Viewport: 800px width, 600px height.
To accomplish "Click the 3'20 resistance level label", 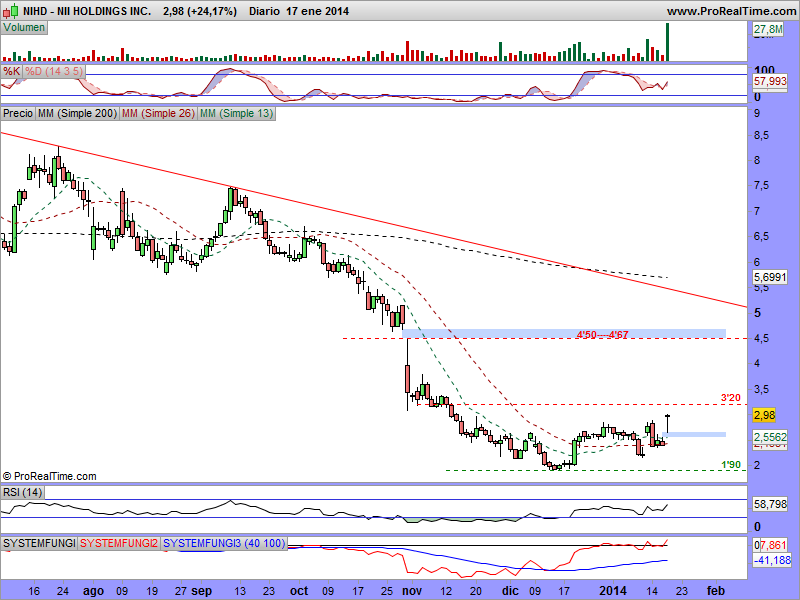I will tap(731, 397).
